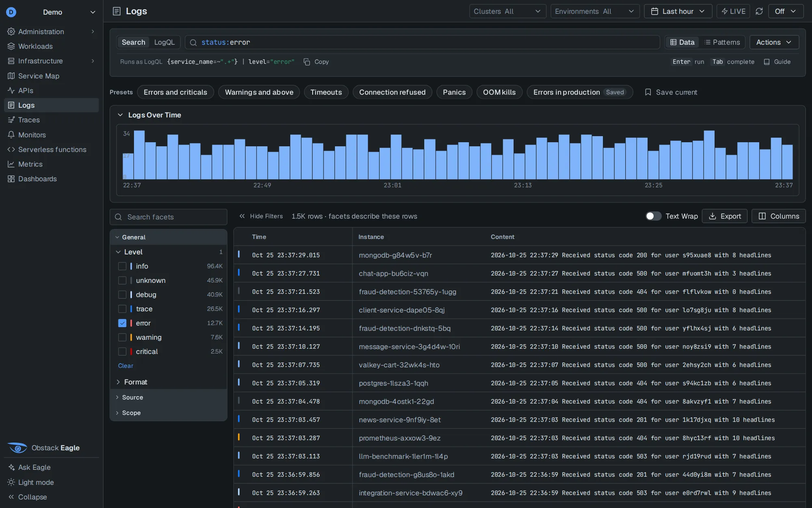Open Serverless functions page

click(51, 150)
